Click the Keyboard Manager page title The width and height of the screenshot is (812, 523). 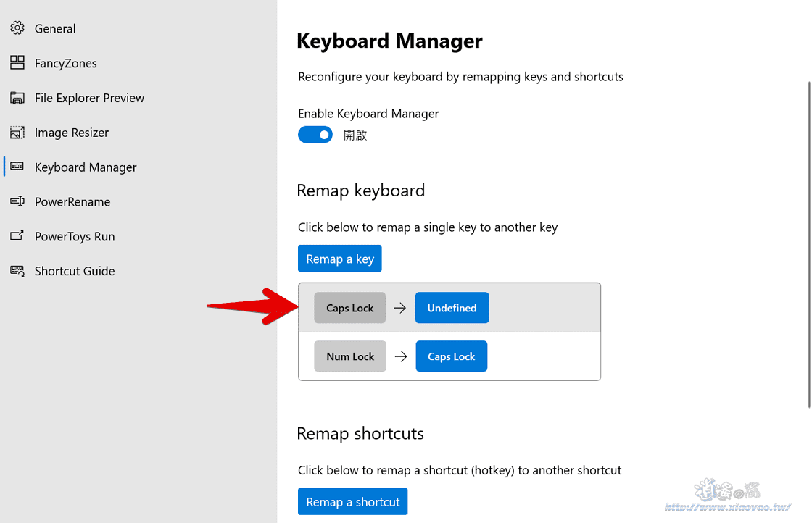389,41
